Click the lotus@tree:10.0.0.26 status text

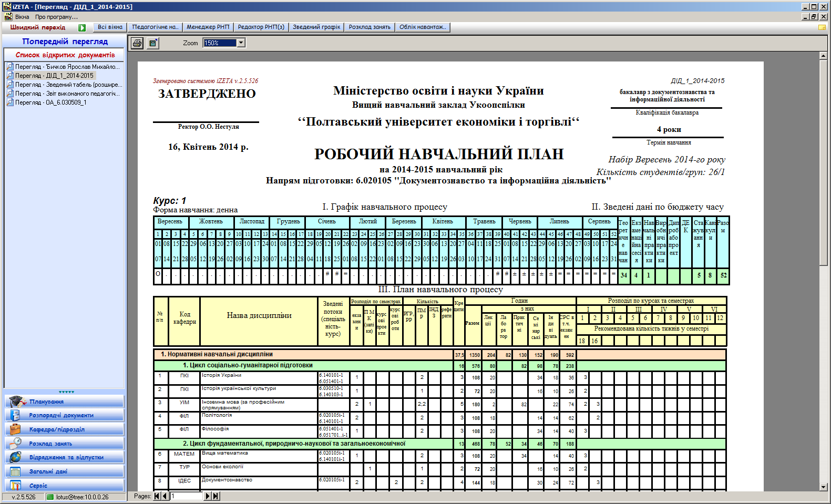[x=83, y=497]
